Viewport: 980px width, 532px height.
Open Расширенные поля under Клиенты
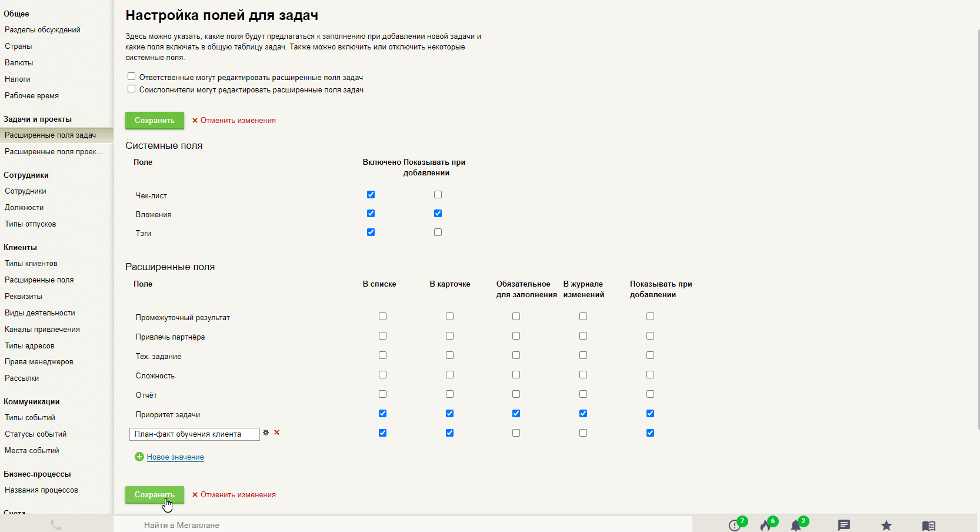39,280
